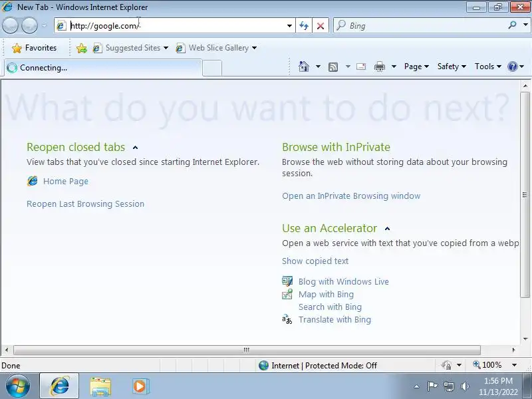Select Map with Bing accelerator
532x399 pixels.
[x=326, y=294]
